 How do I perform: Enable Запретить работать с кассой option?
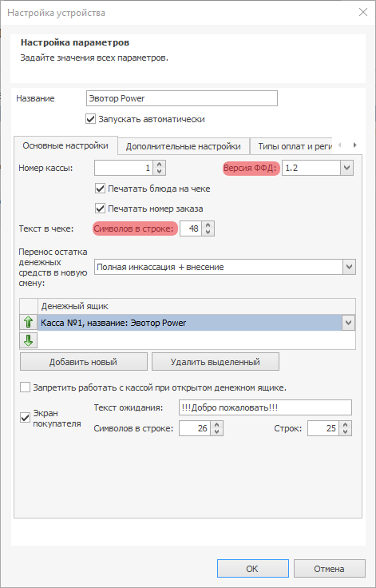tap(25, 387)
